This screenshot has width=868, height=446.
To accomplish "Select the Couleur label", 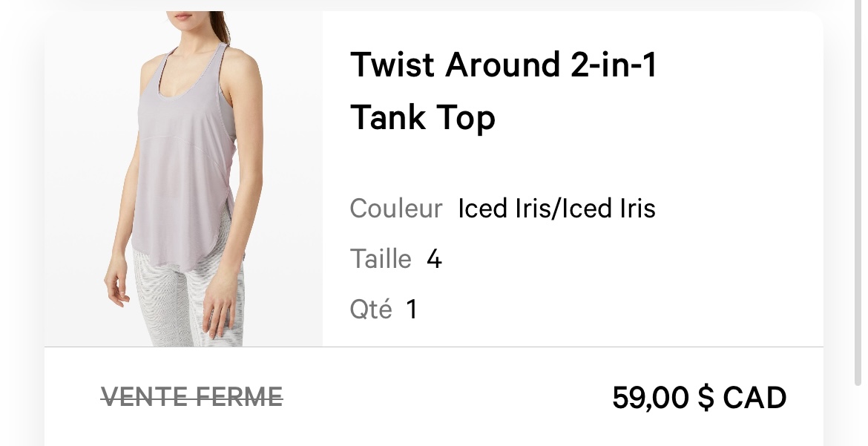I will point(396,209).
